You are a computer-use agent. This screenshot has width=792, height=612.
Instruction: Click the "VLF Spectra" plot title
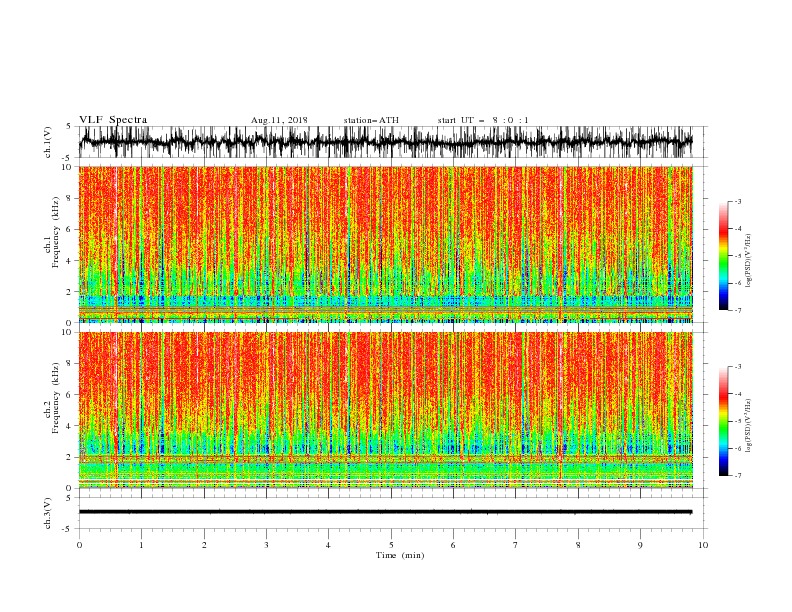[113, 120]
